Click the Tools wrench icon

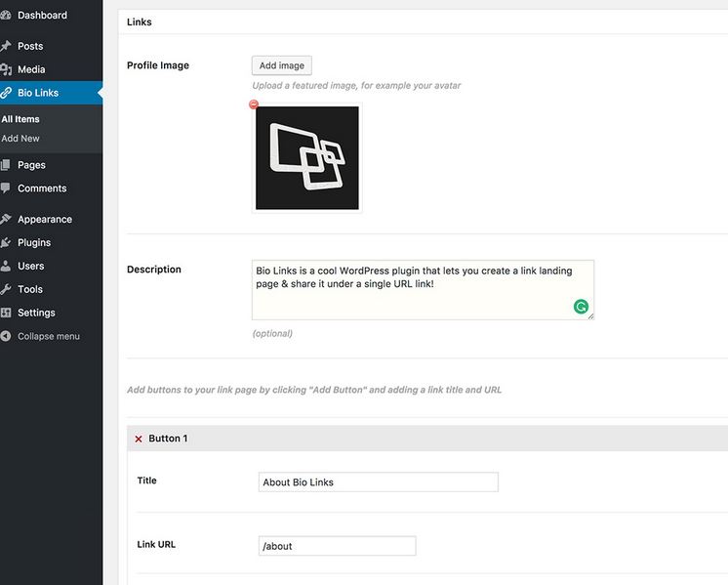click(x=6, y=289)
